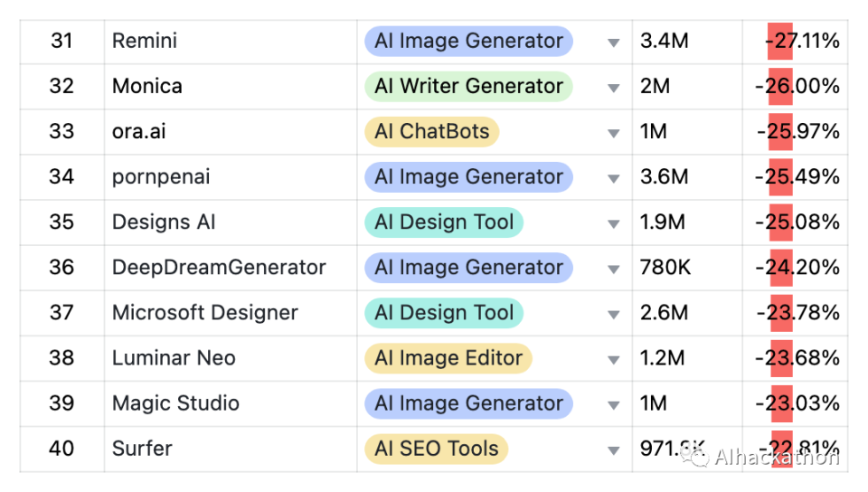Screen dimensions: 868x492
Task: Click the Magic Studio name cell
Action: 175,402
